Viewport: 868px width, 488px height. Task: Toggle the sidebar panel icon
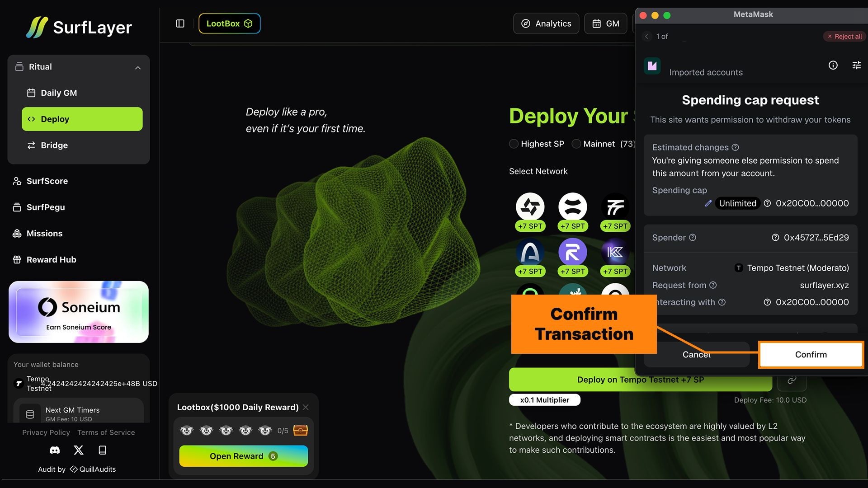pos(180,23)
